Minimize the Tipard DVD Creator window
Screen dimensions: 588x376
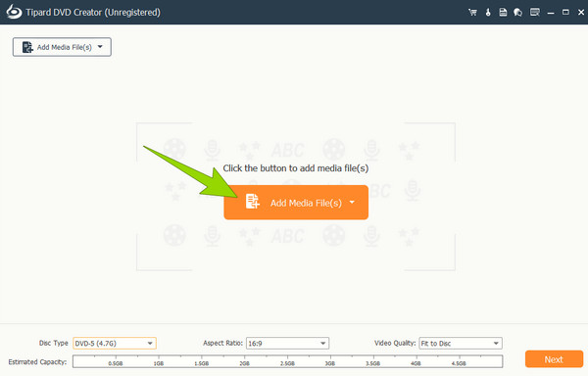pyautogui.click(x=551, y=13)
